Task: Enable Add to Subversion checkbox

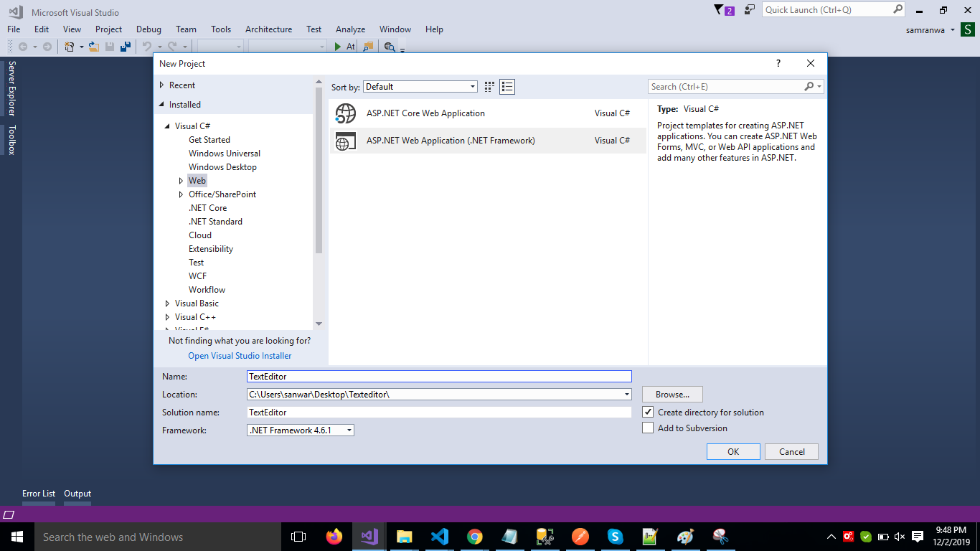Action: coord(649,428)
